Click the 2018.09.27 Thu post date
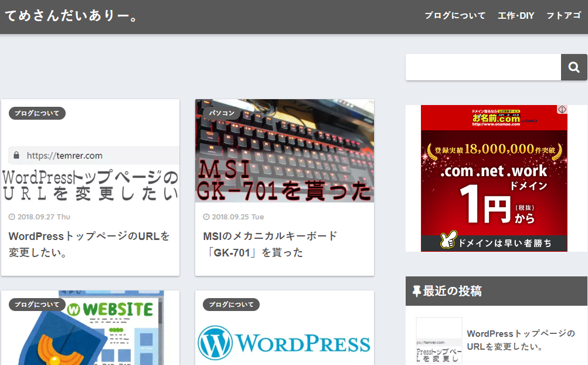 [39, 217]
